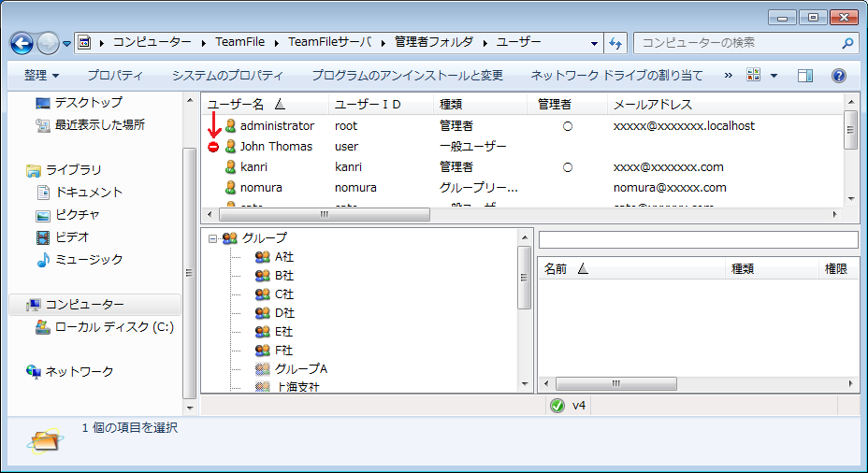Screen dimensions: 868x473
Task: Click the Help question mark icon
Action: [839, 76]
